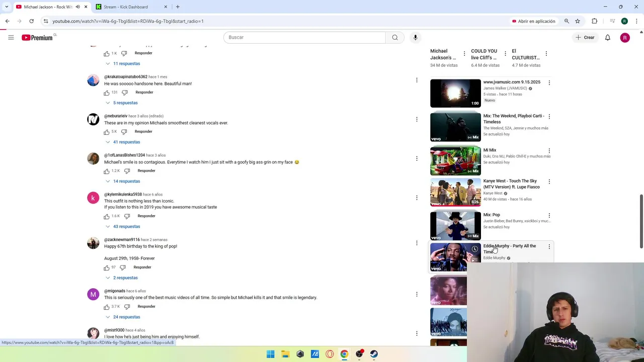Open options menu for @neburarieiv comment
This screenshot has width=644, height=362.
(417, 119)
